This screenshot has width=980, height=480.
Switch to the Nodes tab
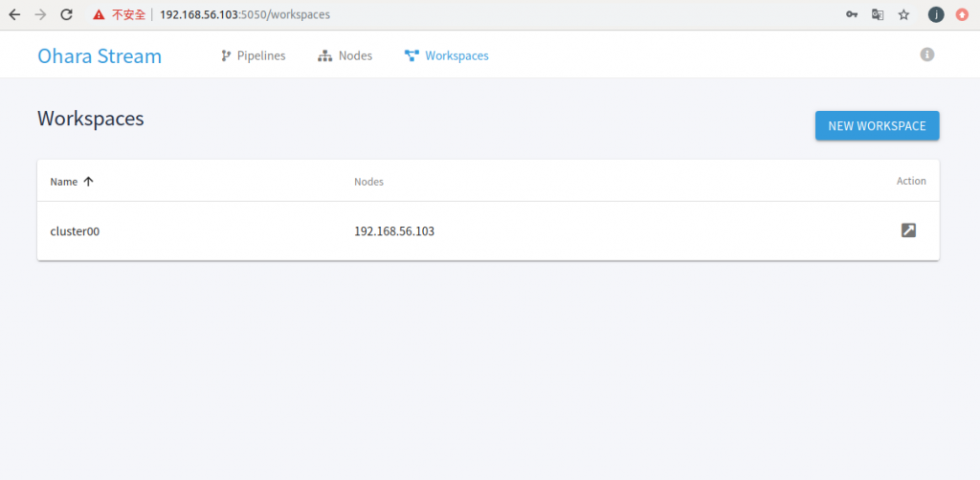(x=355, y=55)
